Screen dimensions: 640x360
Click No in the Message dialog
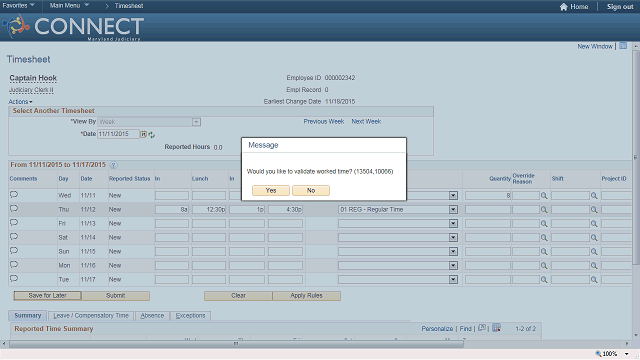pos(311,191)
